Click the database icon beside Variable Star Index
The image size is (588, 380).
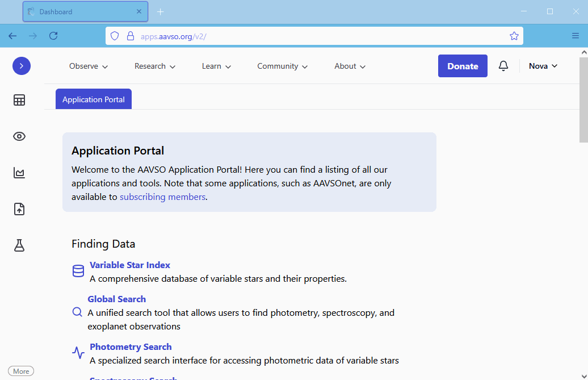tap(78, 271)
